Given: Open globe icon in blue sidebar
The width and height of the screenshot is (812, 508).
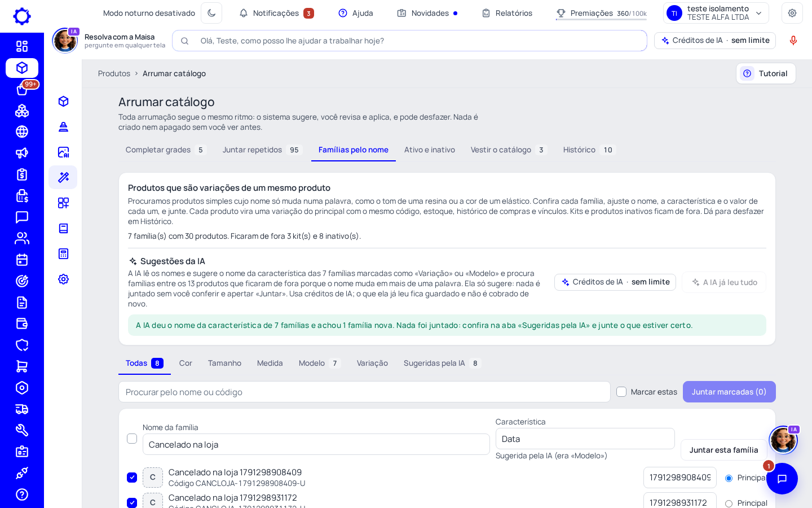Looking at the screenshot, I should [22, 132].
